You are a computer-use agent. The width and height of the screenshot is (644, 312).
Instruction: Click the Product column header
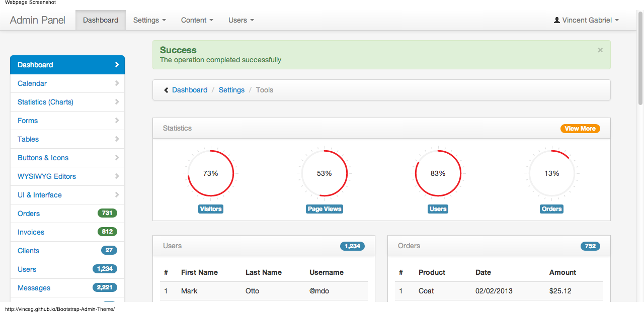(432, 272)
